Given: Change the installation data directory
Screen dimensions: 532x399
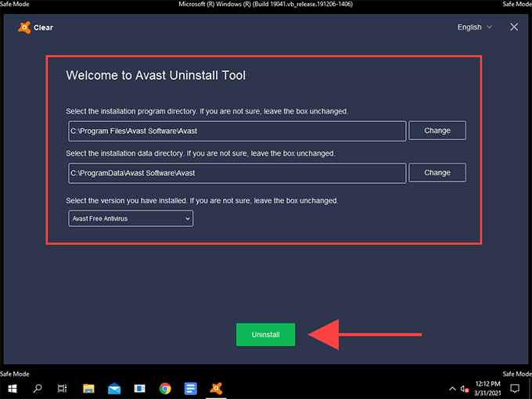Looking at the screenshot, I should click(437, 173).
